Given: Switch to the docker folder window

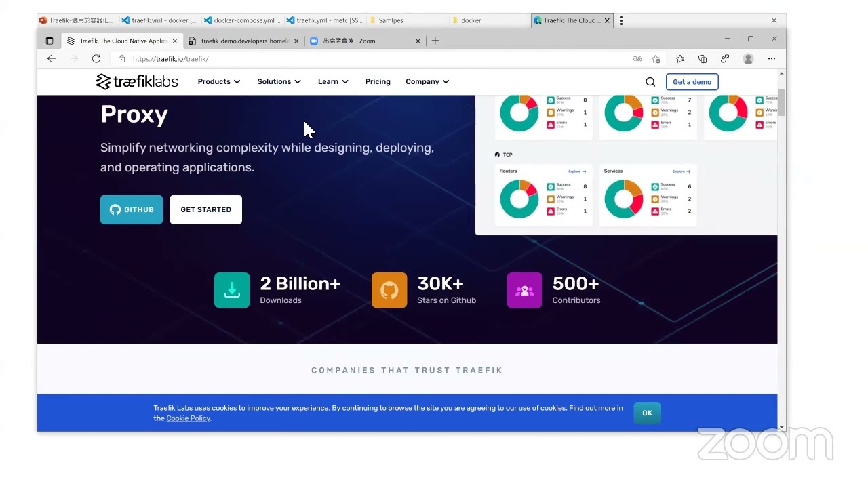Looking at the screenshot, I should [x=490, y=20].
